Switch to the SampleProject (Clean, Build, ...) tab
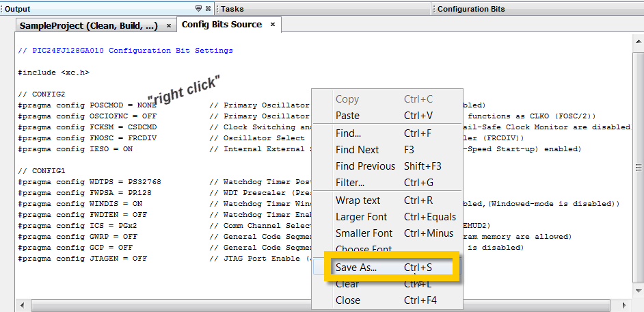 click(x=89, y=25)
